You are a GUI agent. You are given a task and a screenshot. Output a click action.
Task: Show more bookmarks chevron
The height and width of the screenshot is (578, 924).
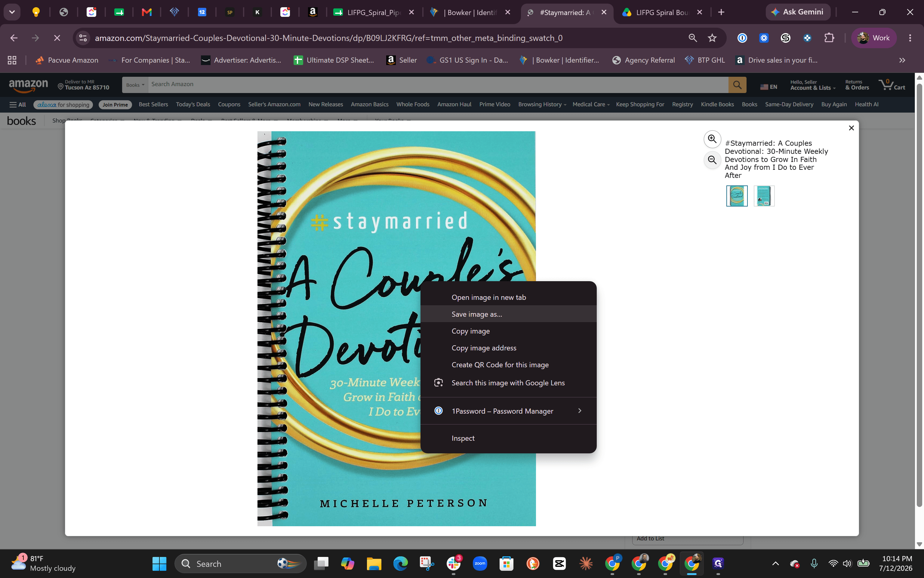coord(902,60)
